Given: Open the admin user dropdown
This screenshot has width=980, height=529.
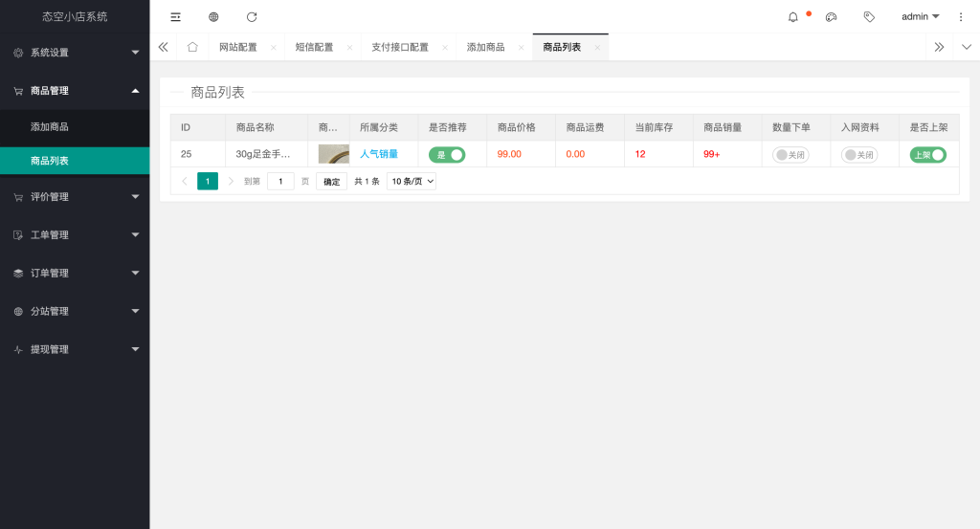Looking at the screenshot, I should tap(920, 17).
